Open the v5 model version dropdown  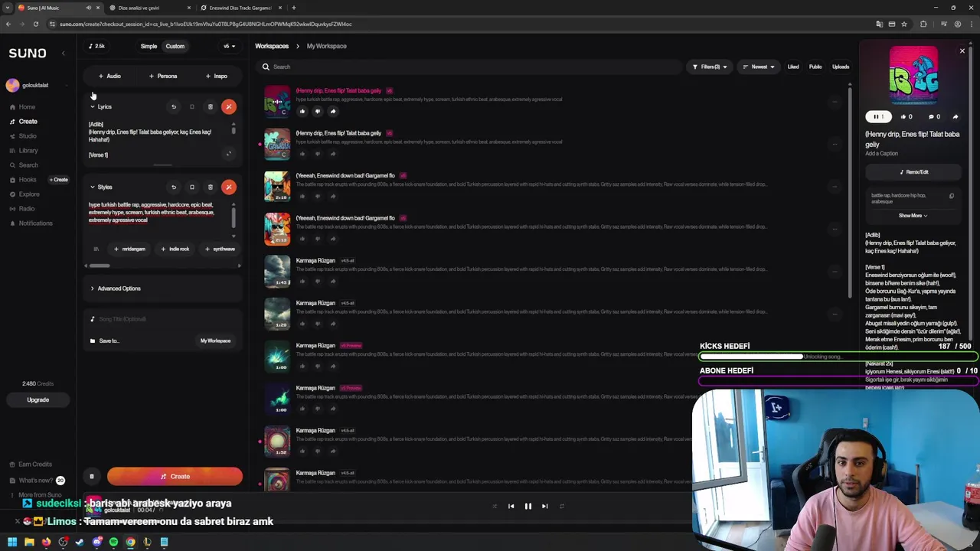click(x=228, y=46)
